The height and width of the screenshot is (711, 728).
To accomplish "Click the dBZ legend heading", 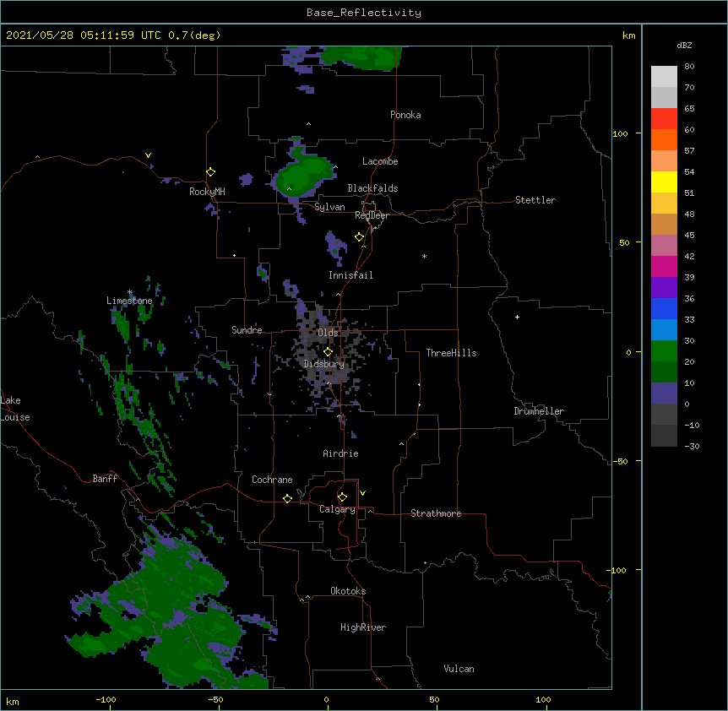I will coord(684,46).
